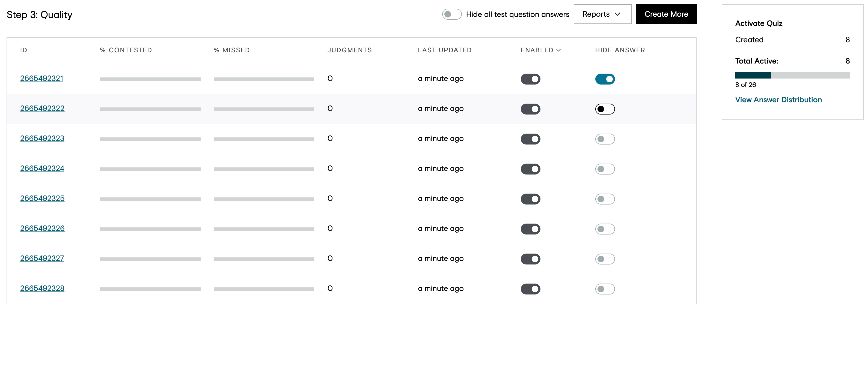Open test question 2665492321
The height and width of the screenshot is (379, 868).
click(x=42, y=78)
